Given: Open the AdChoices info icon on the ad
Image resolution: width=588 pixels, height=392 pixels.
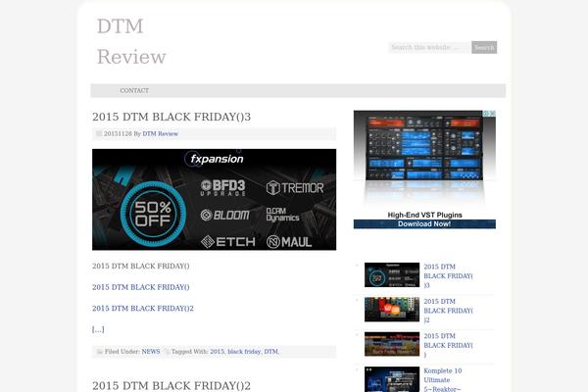Looking at the screenshot, I should pyautogui.click(x=486, y=114).
